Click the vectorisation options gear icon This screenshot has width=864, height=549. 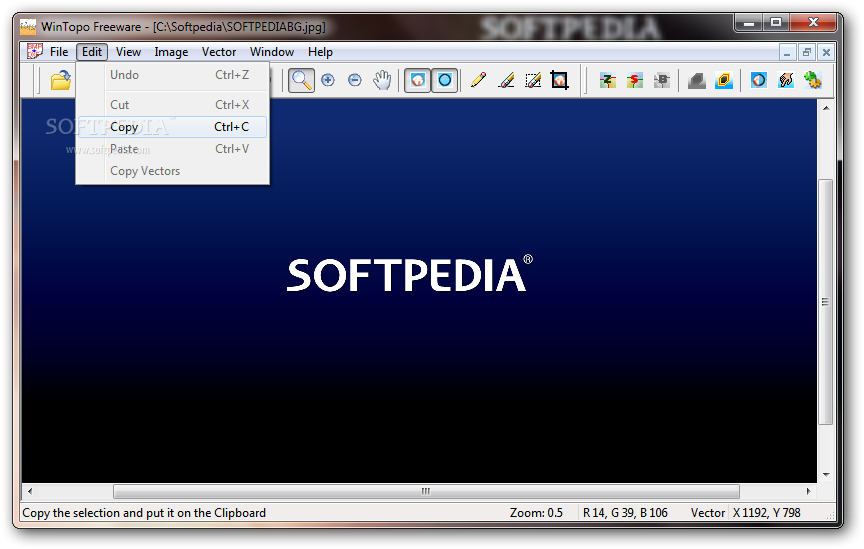[x=813, y=80]
